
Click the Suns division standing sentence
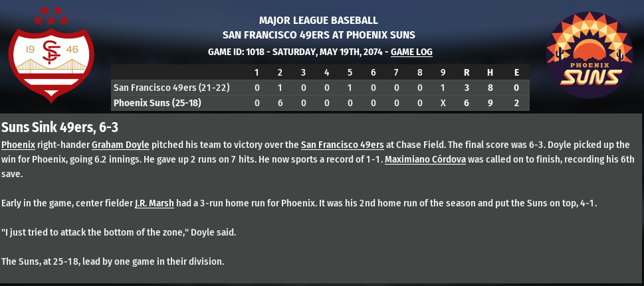[x=113, y=261]
